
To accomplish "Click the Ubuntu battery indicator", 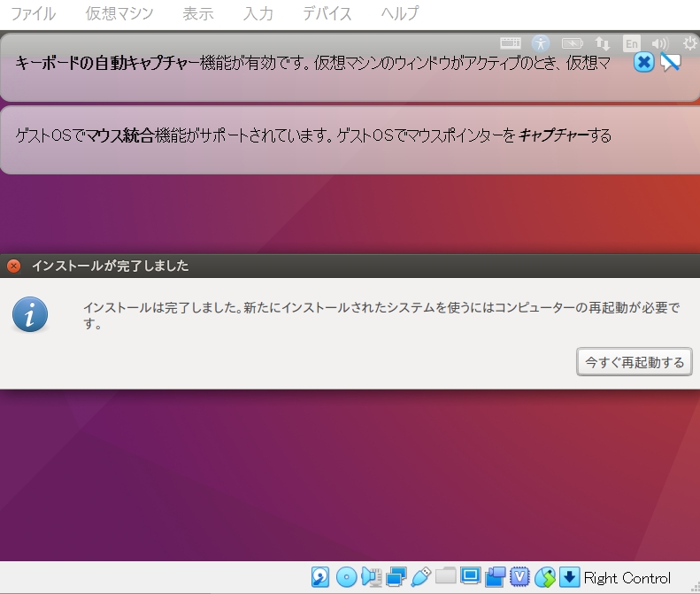I will (572, 43).
